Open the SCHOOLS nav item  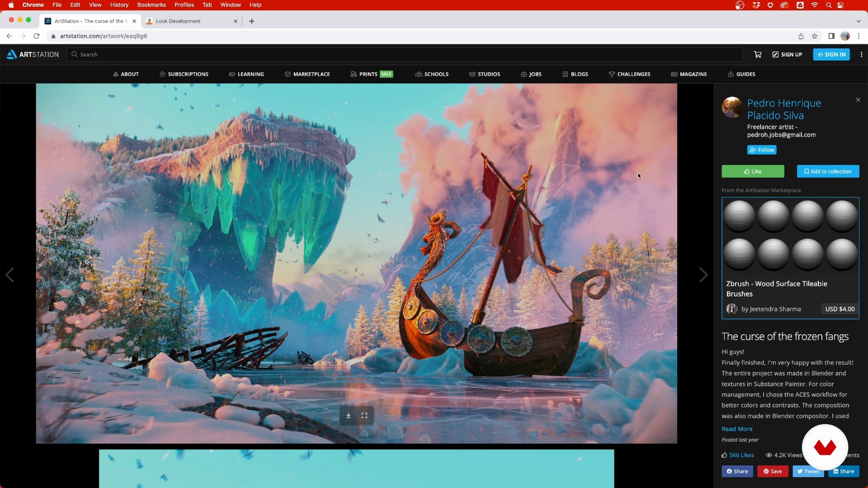[432, 74]
